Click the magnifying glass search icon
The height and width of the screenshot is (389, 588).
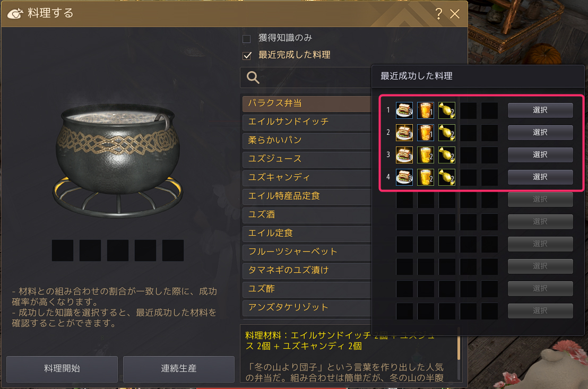tap(253, 77)
